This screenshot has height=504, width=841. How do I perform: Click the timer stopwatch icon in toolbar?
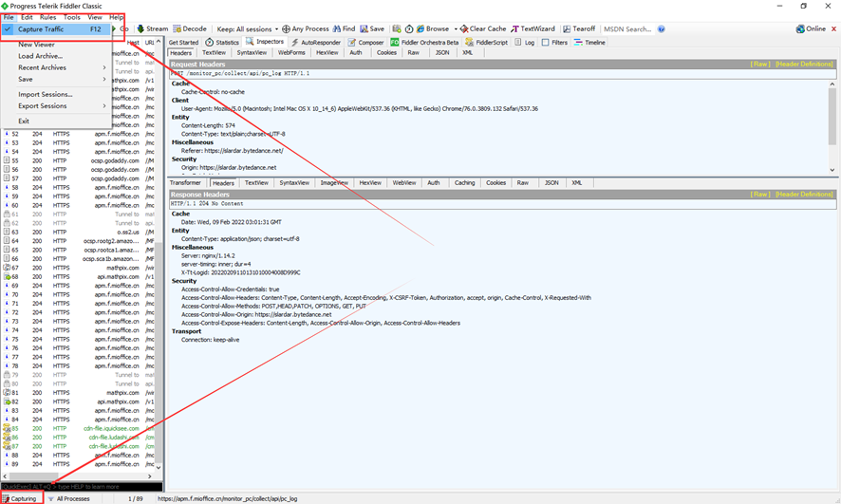coord(409,29)
